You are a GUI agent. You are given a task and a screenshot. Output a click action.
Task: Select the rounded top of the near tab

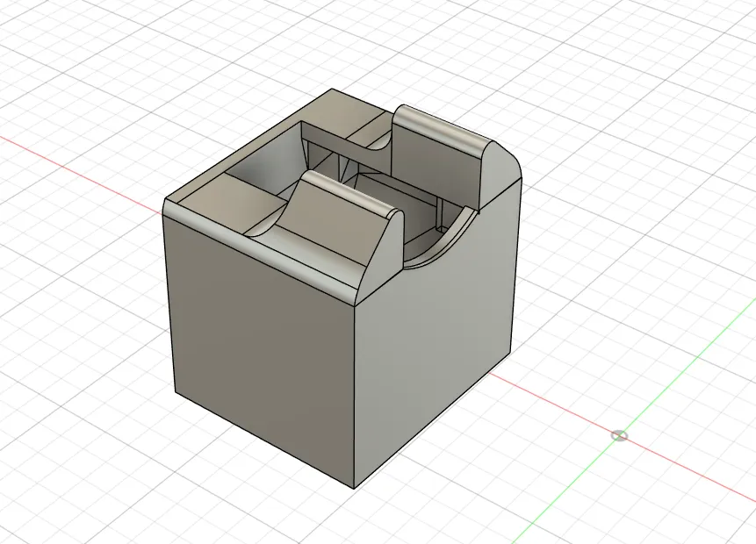click(355, 192)
